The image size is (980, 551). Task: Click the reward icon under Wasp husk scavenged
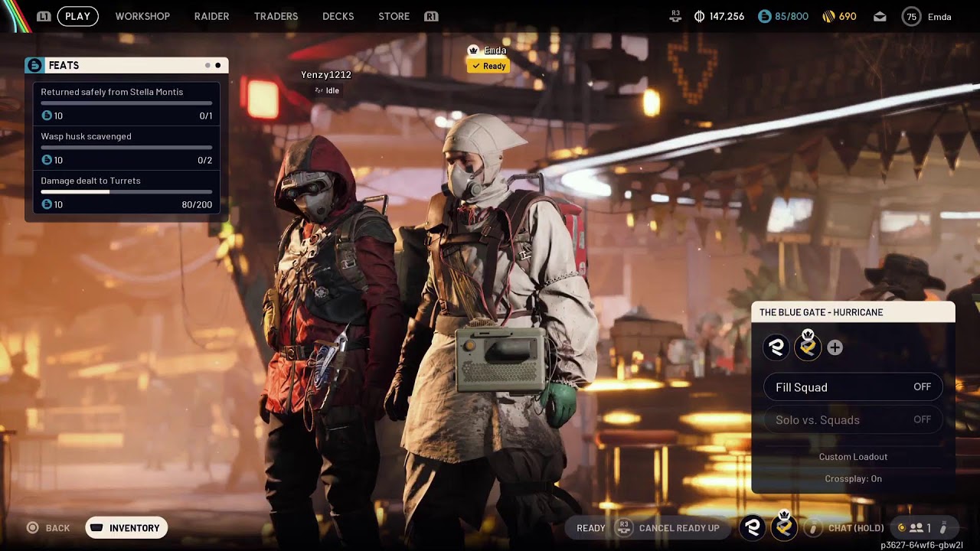(47, 160)
